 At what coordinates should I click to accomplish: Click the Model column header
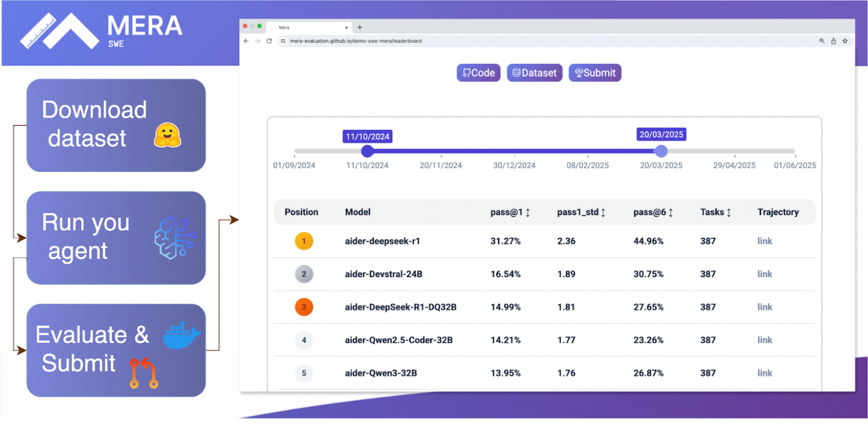358,212
